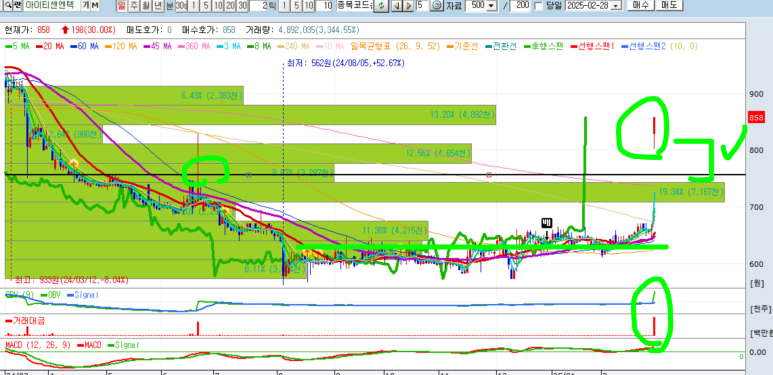Click the red 20 MA legend swatch

(x=40, y=46)
